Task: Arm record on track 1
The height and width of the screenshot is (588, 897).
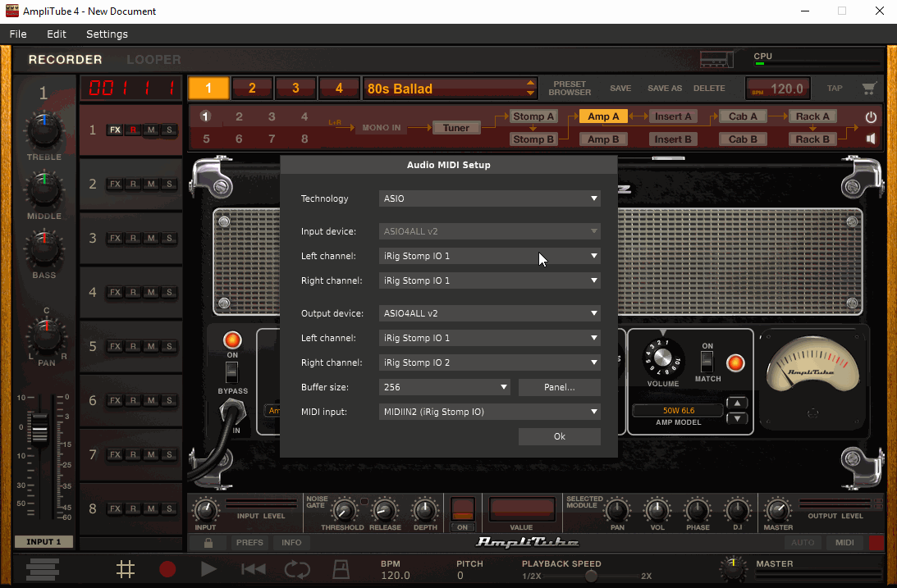Action: point(133,130)
